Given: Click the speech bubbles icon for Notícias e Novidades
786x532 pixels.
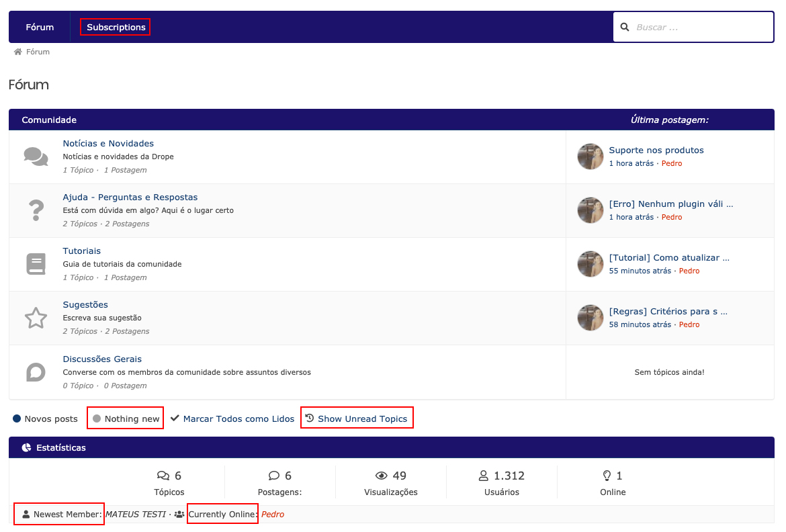Looking at the screenshot, I should click(x=36, y=157).
